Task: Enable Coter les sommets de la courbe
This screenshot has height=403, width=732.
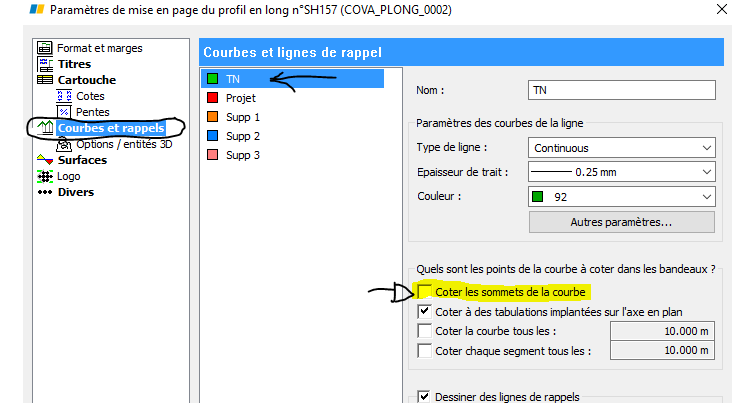Action: (424, 292)
